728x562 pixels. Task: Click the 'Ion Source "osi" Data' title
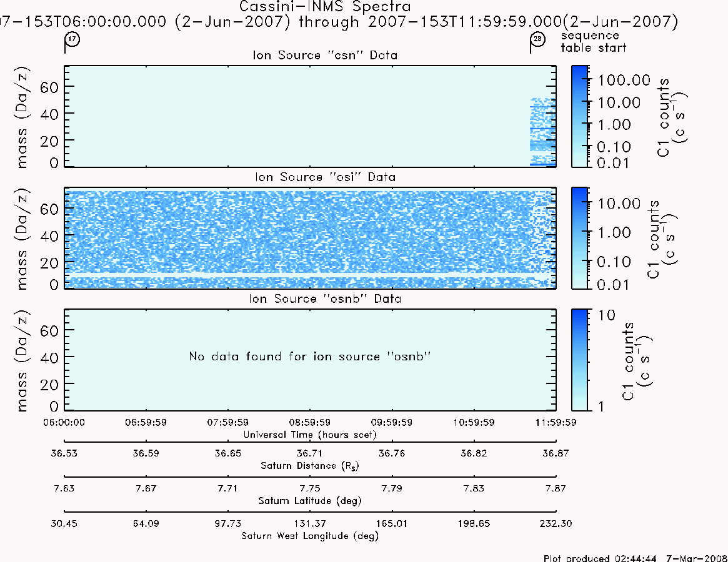click(325, 177)
